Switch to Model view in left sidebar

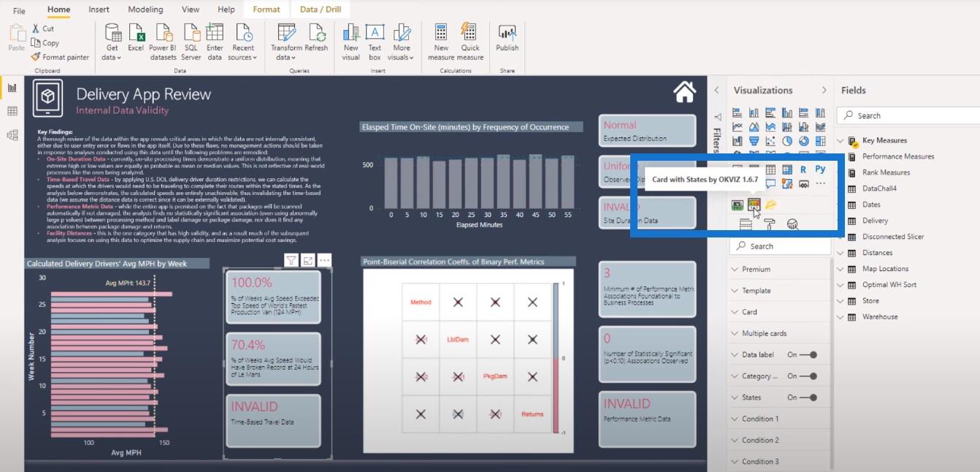tap(12, 135)
